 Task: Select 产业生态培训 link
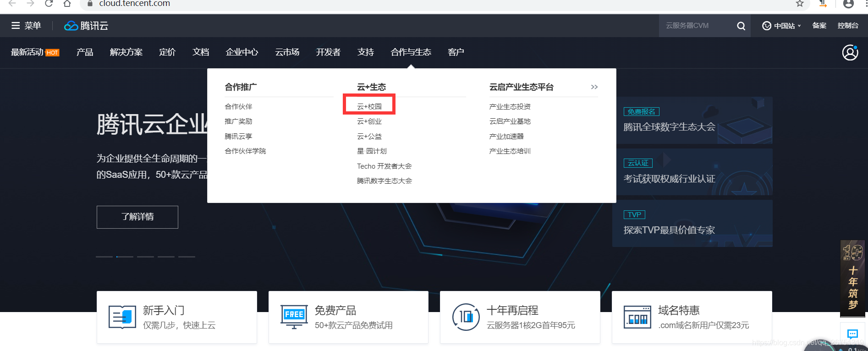[x=510, y=151]
